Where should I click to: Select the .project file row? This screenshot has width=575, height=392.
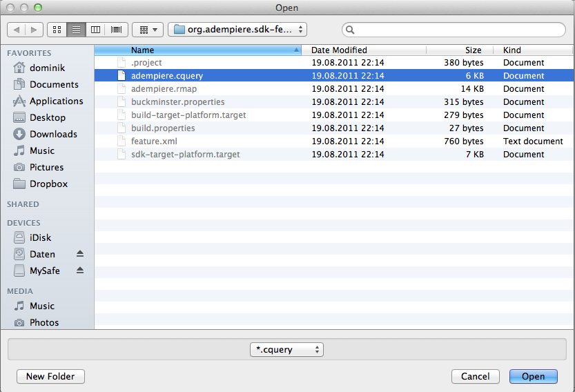pos(334,63)
